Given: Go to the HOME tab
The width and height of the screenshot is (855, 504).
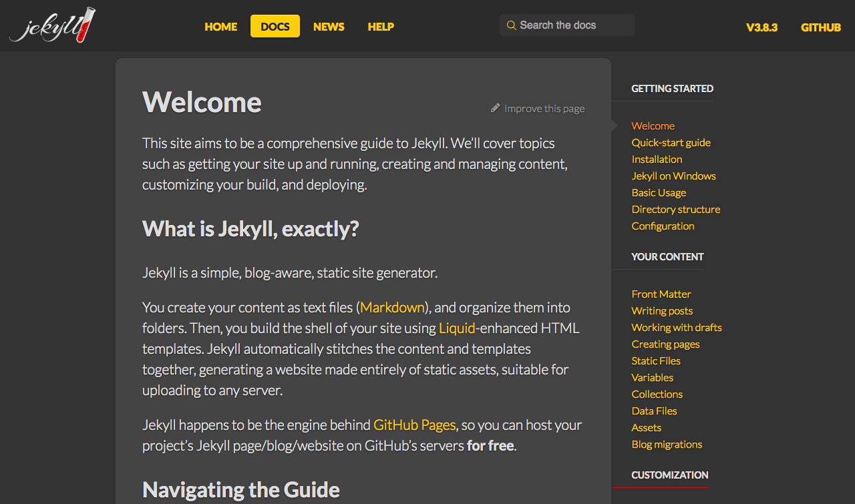Looking at the screenshot, I should [x=221, y=27].
